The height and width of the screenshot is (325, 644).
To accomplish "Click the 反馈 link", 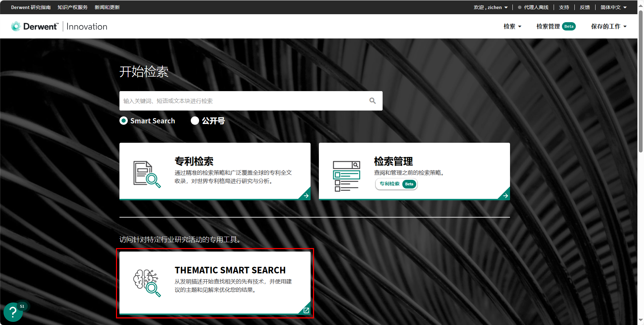I will click(585, 7).
